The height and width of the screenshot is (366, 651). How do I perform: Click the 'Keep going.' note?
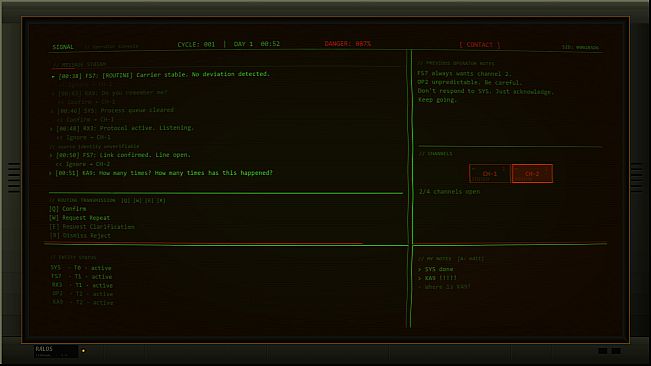[x=437, y=100]
